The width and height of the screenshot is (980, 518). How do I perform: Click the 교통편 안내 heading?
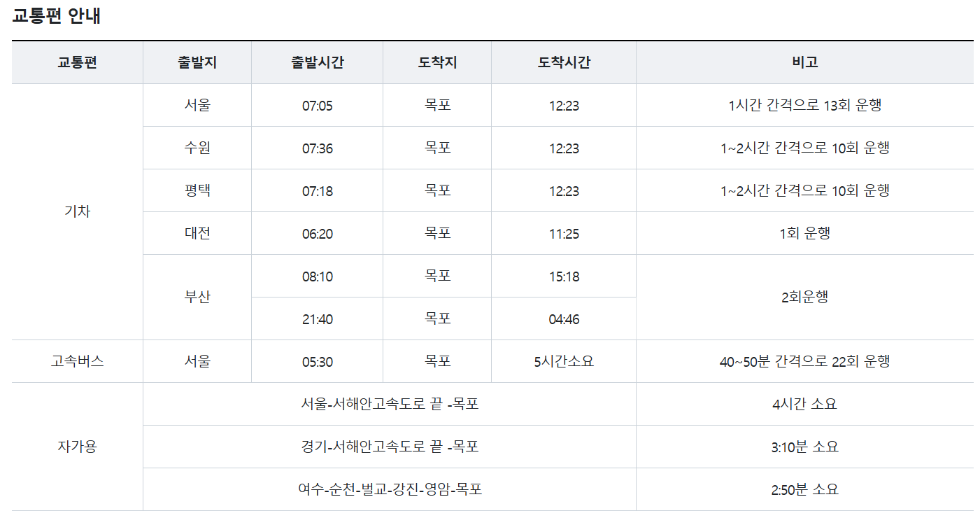pos(57,17)
